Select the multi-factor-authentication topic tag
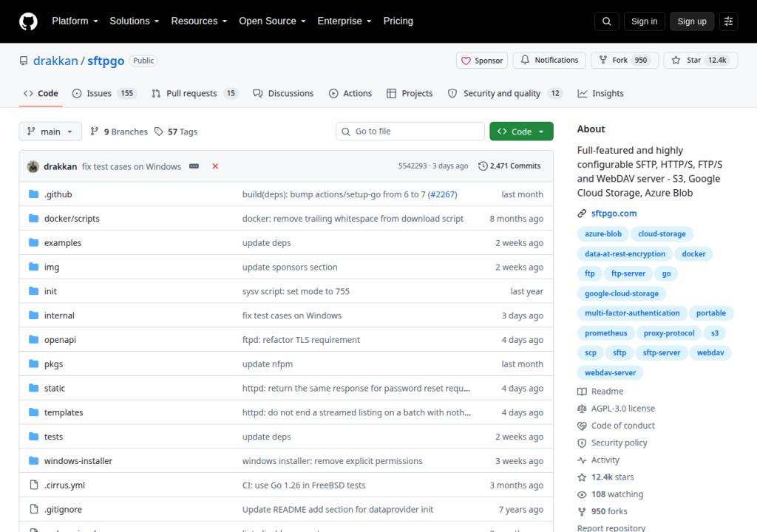Screen dimensions: 757x532 pos(632,313)
